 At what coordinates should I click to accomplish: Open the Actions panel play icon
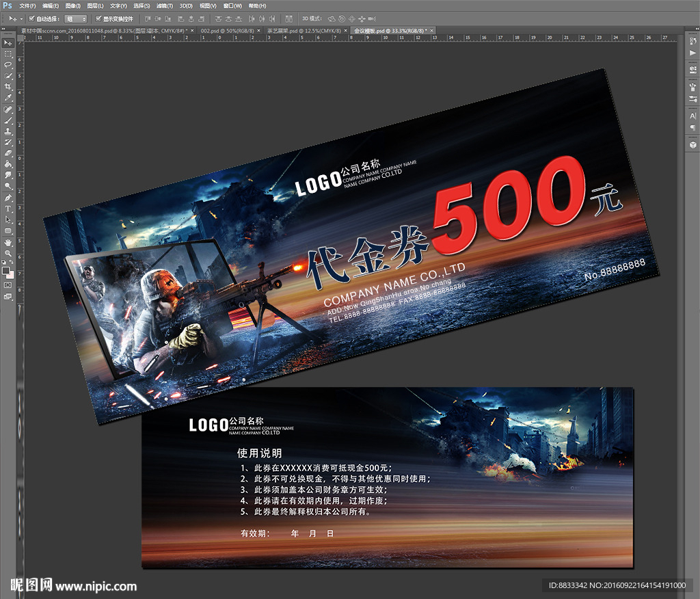(693, 53)
